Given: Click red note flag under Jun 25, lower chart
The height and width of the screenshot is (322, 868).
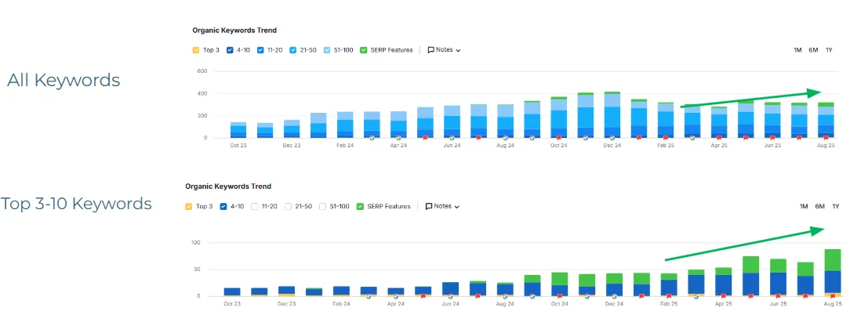Looking at the screenshot, I should 778,296.
